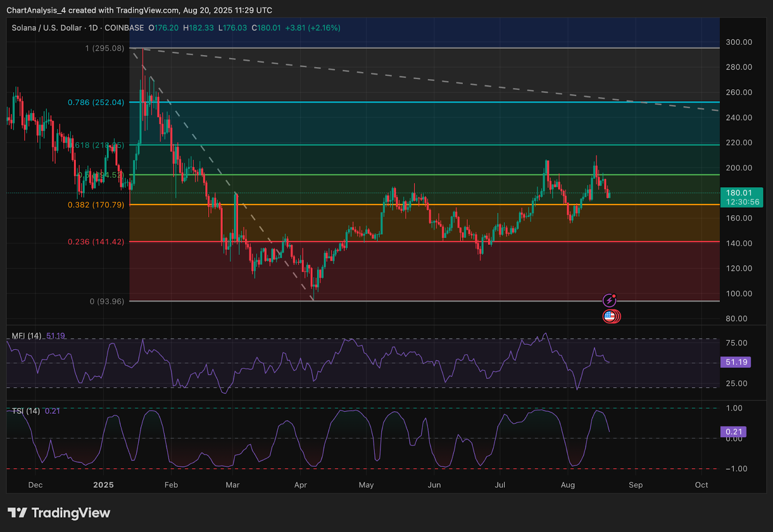Select the TSI (14) indicator legend

(26, 411)
